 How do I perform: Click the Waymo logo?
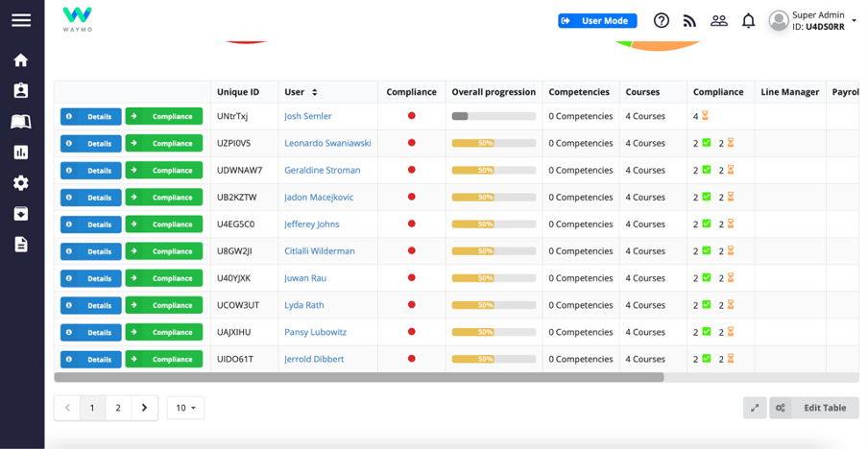[x=77, y=19]
